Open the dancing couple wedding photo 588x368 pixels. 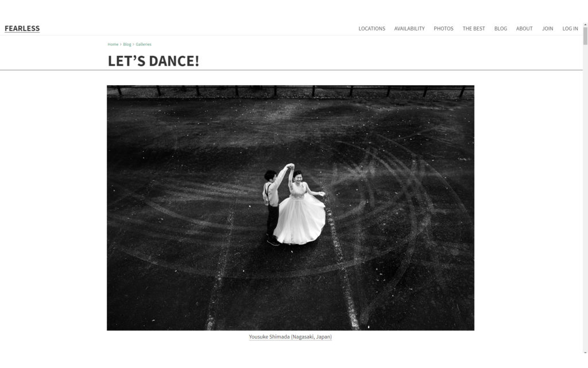pyautogui.click(x=291, y=208)
